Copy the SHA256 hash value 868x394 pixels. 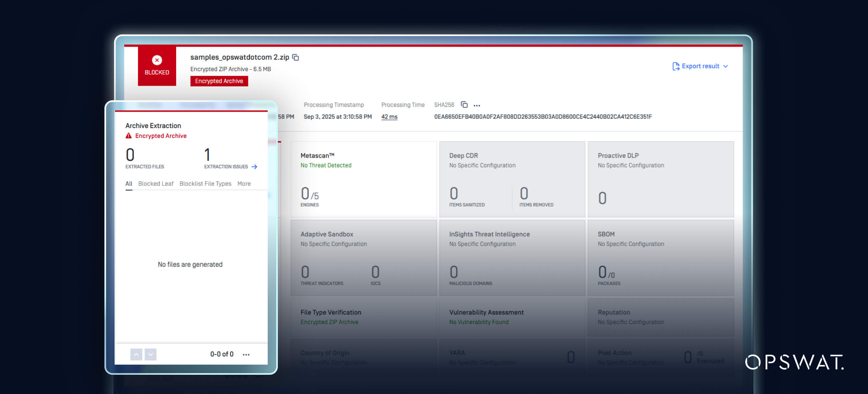[x=464, y=105]
